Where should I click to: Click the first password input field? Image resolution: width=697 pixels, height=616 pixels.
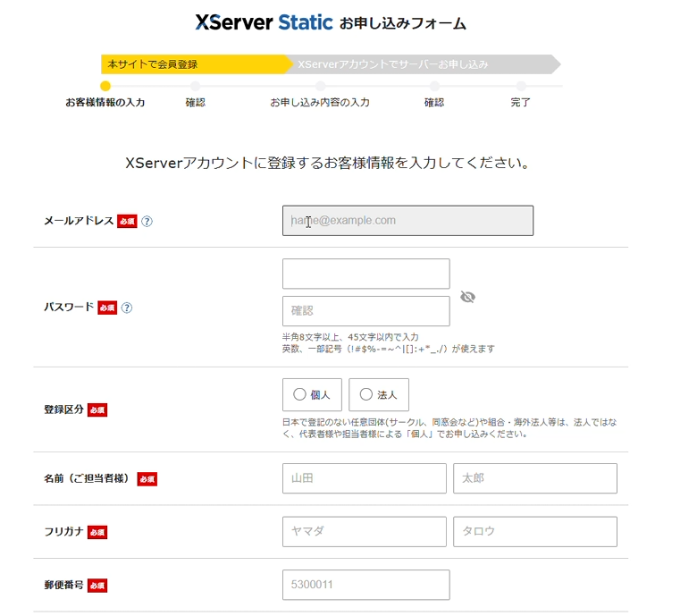[x=365, y=274]
